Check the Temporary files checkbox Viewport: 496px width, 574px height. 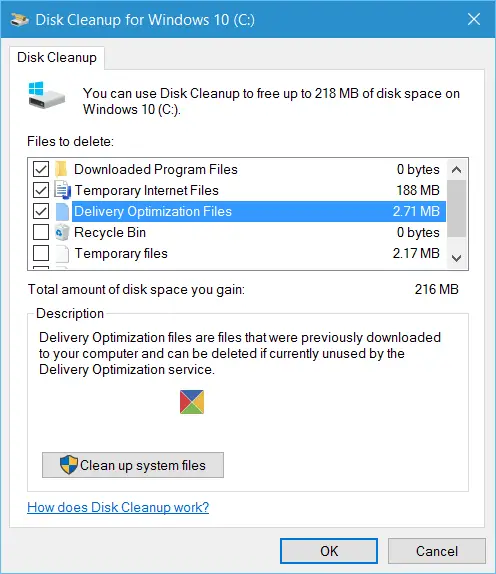tap(41, 253)
